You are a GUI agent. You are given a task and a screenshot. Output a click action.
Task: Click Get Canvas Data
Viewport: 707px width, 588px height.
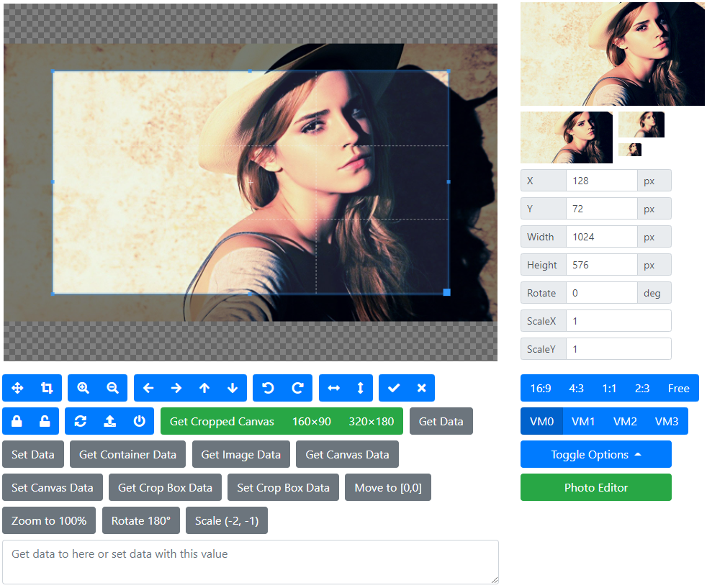pos(347,454)
